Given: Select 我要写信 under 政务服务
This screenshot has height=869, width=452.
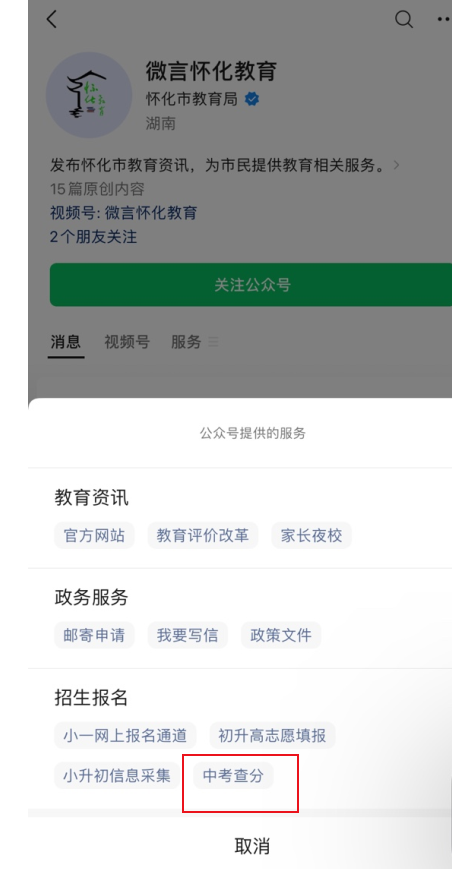Looking at the screenshot, I should pyautogui.click(x=187, y=635).
